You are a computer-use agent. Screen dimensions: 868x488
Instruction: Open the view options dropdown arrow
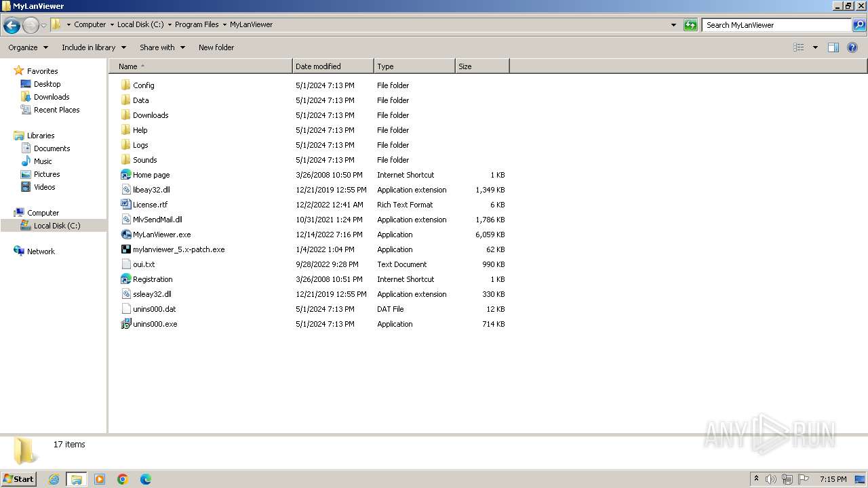point(815,47)
